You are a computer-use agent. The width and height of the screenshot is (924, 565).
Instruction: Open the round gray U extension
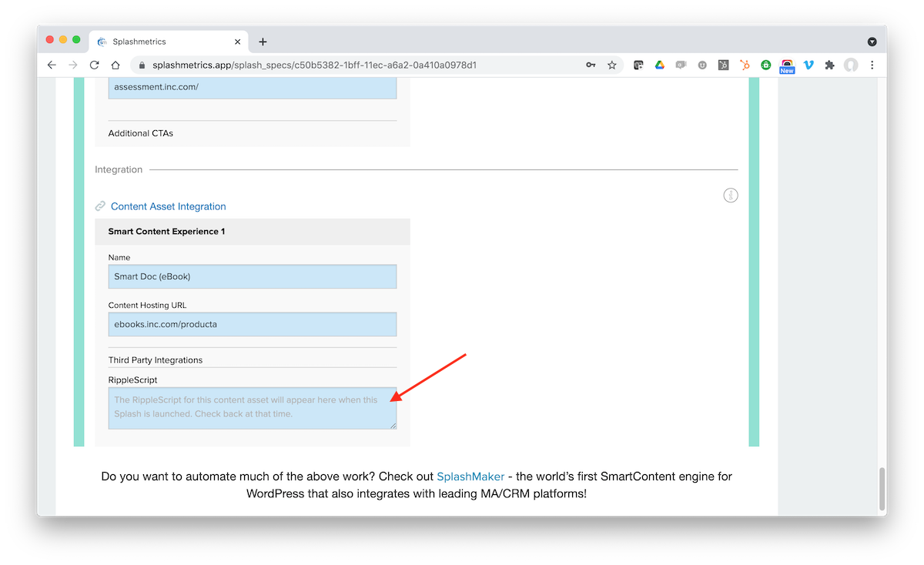click(x=702, y=65)
